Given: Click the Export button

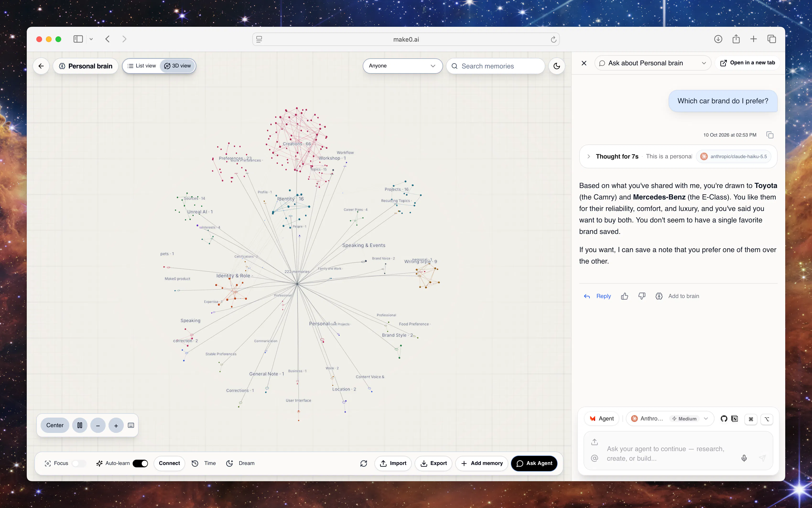Looking at the screenshot, I should [x=433, y=463].
